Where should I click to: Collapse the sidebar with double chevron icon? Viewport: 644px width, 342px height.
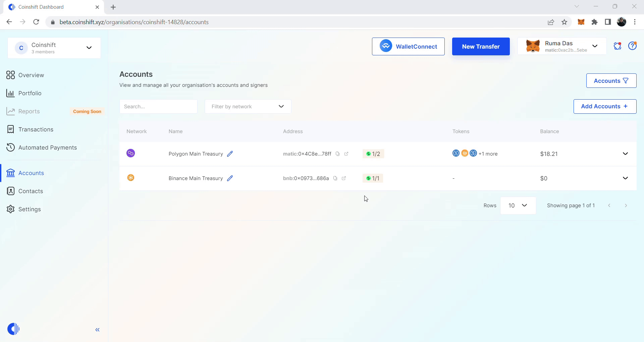pos(97,330)
